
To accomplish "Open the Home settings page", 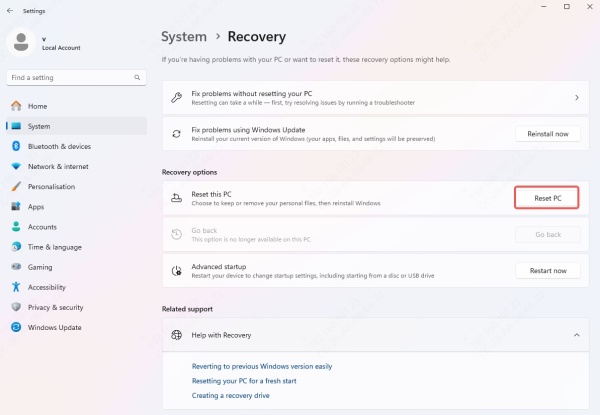I will pos(76,106).
